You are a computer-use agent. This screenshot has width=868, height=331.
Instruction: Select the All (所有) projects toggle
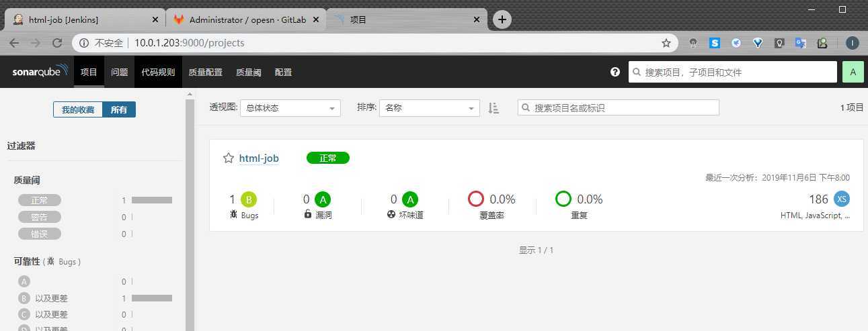pyautogui.click(x=119, y=109)
